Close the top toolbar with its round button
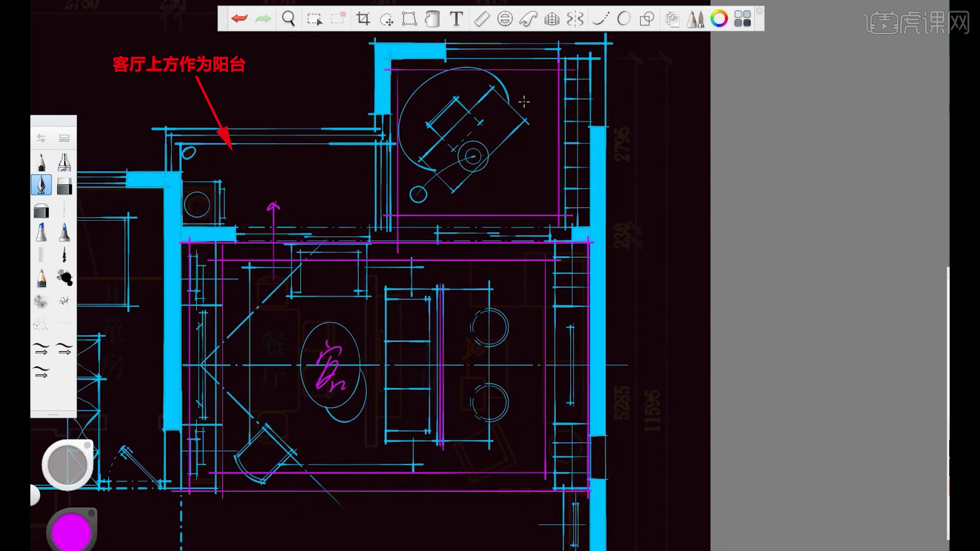Image resolution: width=980 pixels, height=551 pixels. click(x=759, y=11)
